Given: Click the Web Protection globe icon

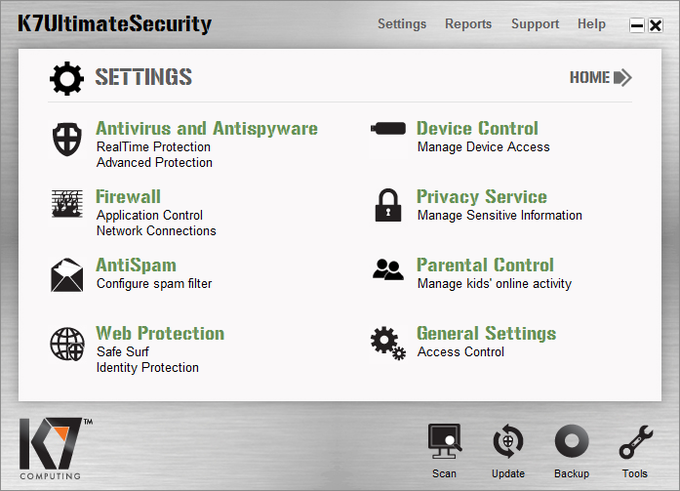Looking at the screenshot, I should click(x=67, y=344).
